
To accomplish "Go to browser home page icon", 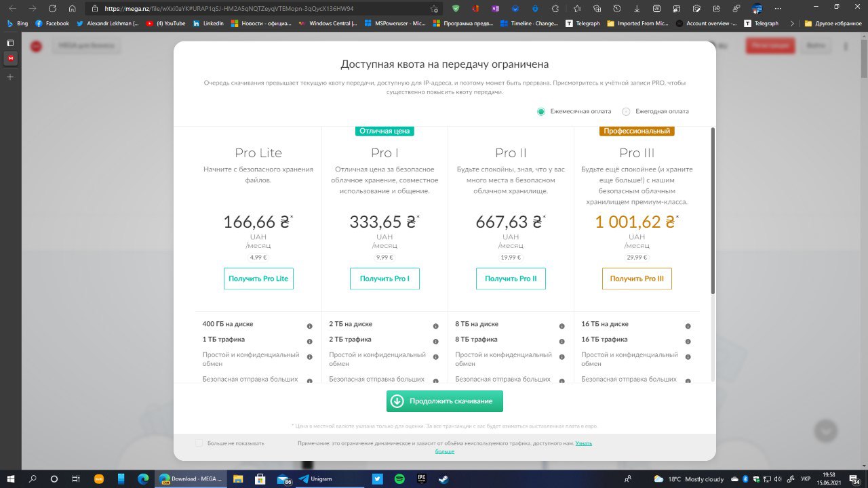I will (73, 9).
